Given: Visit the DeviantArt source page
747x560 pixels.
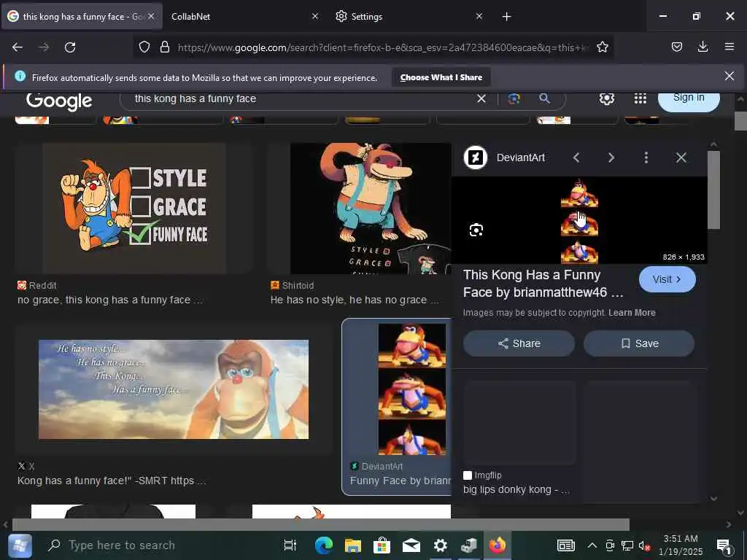Looking at the screenshot, I should (667, 279).
